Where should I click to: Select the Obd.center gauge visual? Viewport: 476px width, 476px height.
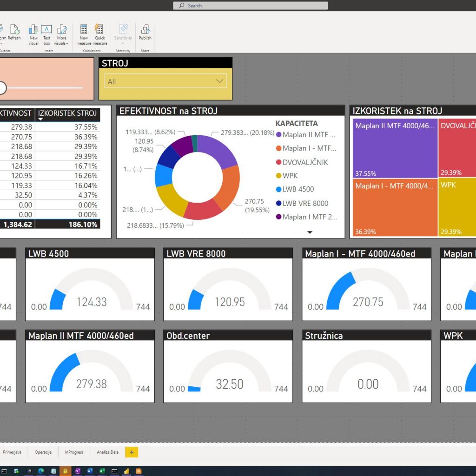pyautogui.click(x=228, y=366)
